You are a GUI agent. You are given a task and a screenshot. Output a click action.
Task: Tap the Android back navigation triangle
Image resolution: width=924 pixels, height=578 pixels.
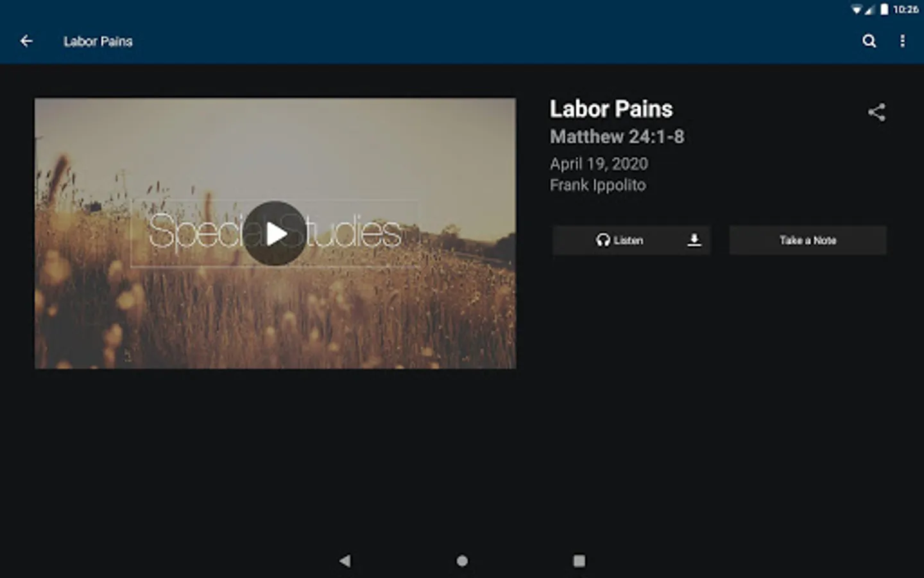tap(345, 561)
